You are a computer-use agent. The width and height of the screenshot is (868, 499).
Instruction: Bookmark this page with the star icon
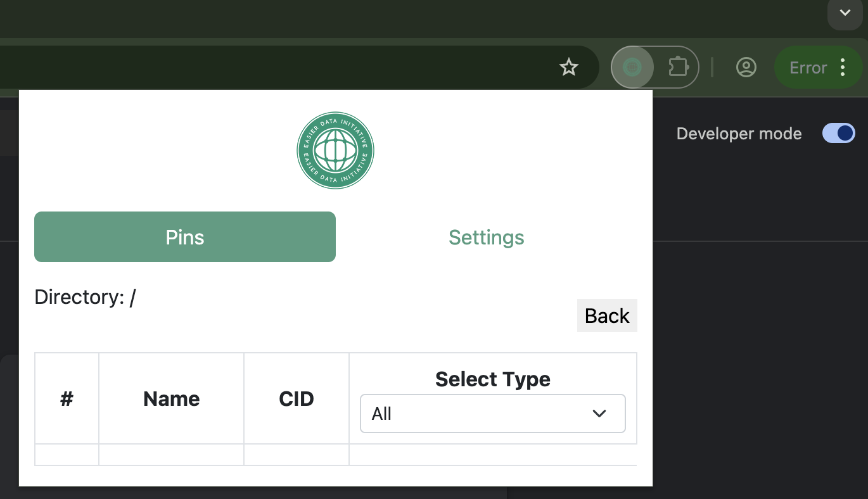pyautogui.click(x=569, y=67)
